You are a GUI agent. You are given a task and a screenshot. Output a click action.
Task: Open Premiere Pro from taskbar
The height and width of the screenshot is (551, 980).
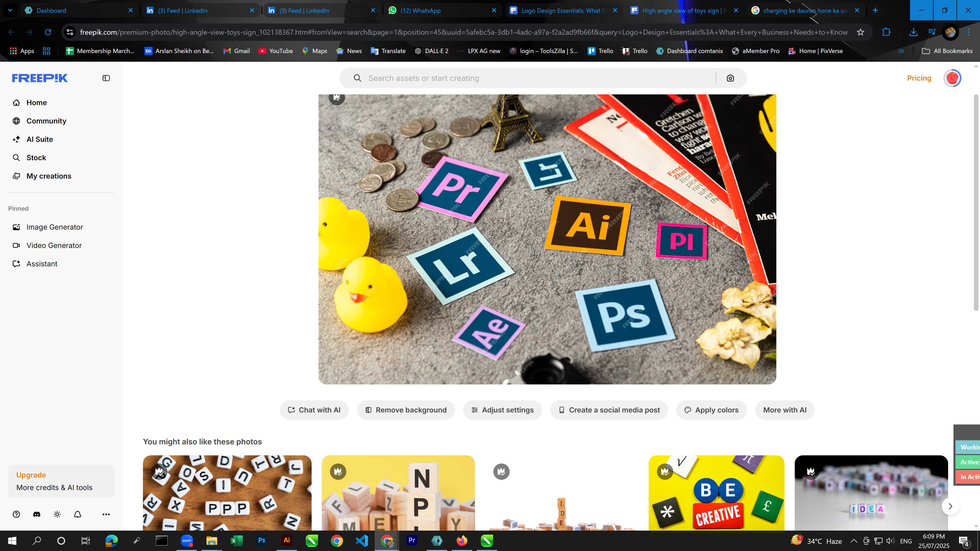[x=412, y=540]
